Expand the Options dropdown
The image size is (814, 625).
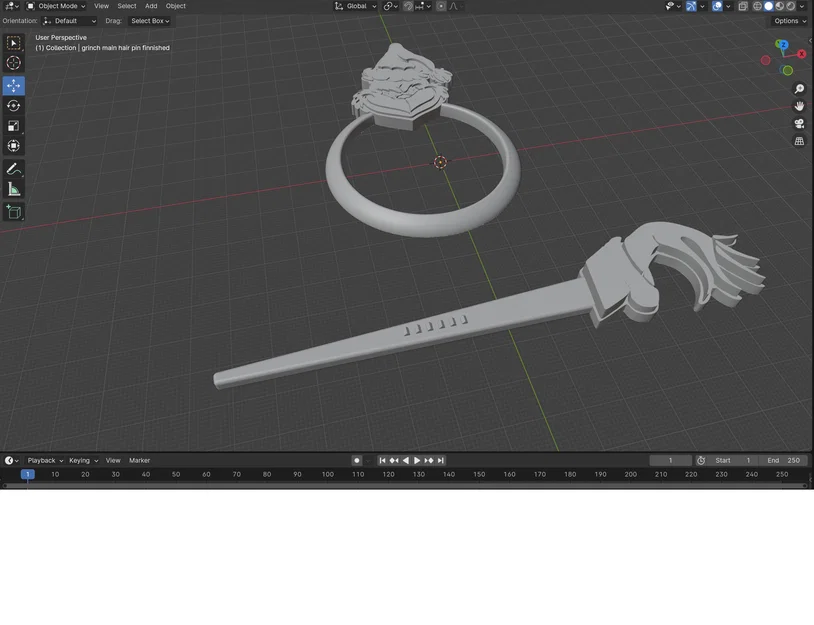tap(790, 21)
